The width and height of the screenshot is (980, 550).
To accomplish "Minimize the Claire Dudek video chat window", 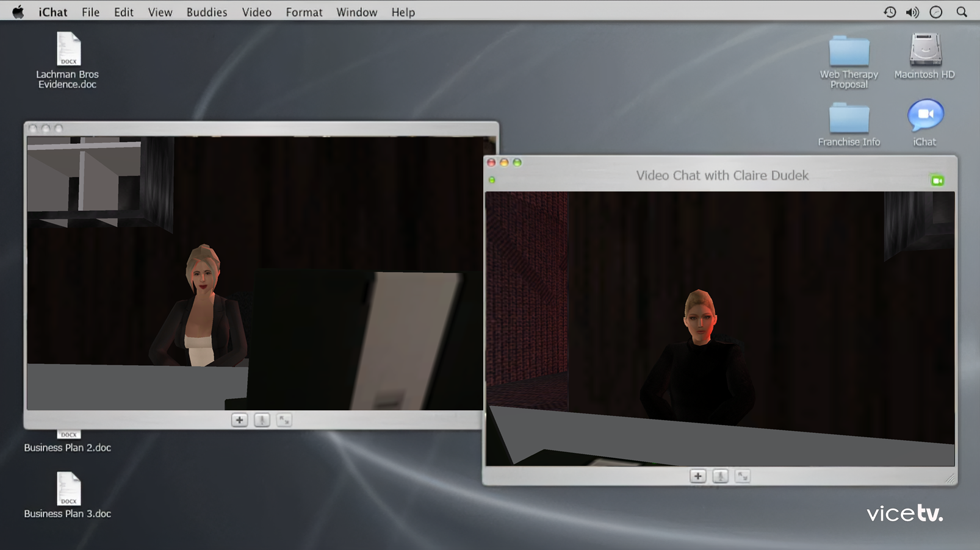I will [x=504, y=162].
